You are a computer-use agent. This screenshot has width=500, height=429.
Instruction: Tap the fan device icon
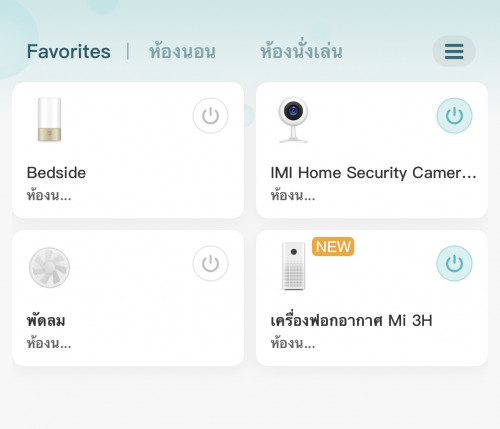[x=49, y=267]
